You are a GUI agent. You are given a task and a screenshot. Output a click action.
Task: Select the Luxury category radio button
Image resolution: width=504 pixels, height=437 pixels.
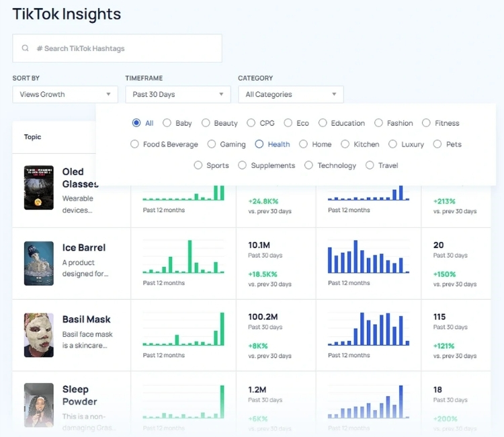coord(393,144)
